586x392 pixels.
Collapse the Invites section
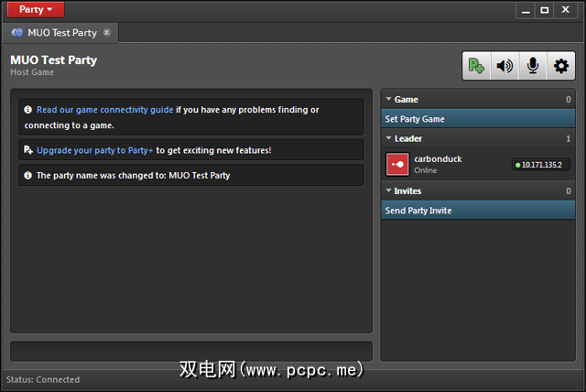point(388,191)
